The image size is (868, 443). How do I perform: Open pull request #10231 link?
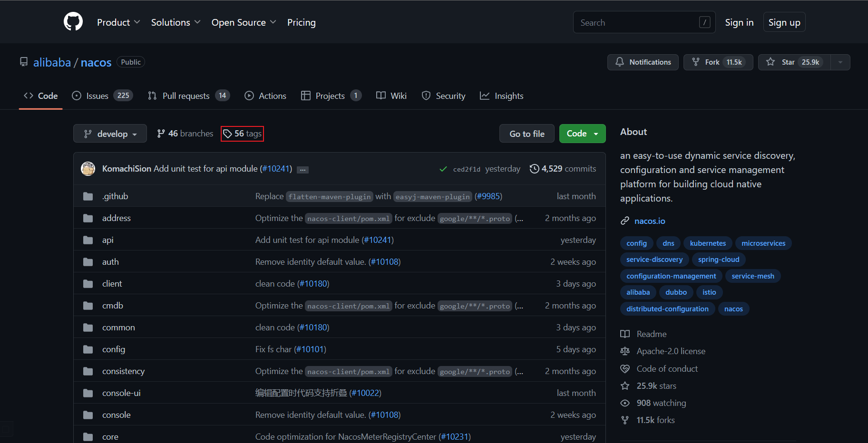pos(455,437)
